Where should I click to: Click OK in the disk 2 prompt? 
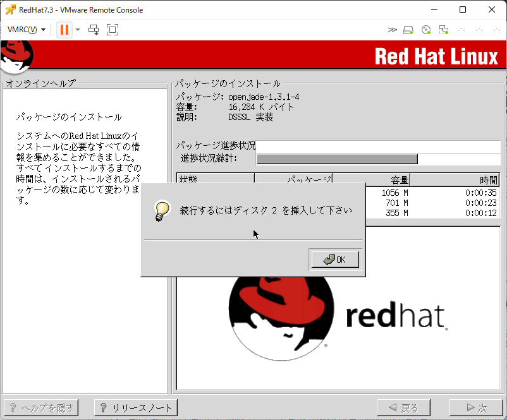coord(335,260)
